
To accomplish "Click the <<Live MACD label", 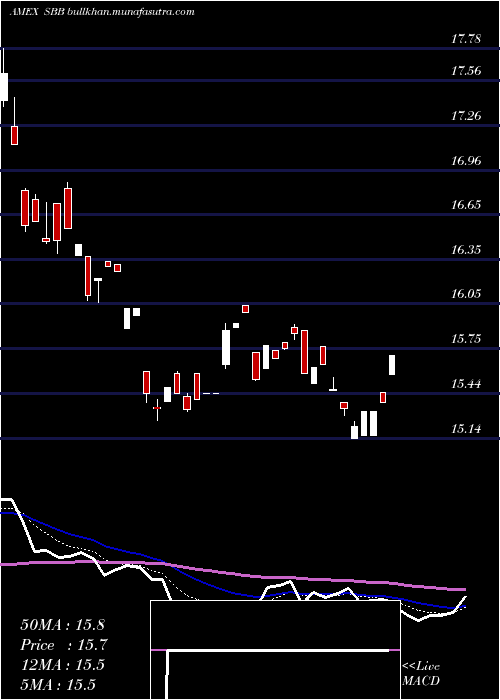I will click(x=421, y=674).
